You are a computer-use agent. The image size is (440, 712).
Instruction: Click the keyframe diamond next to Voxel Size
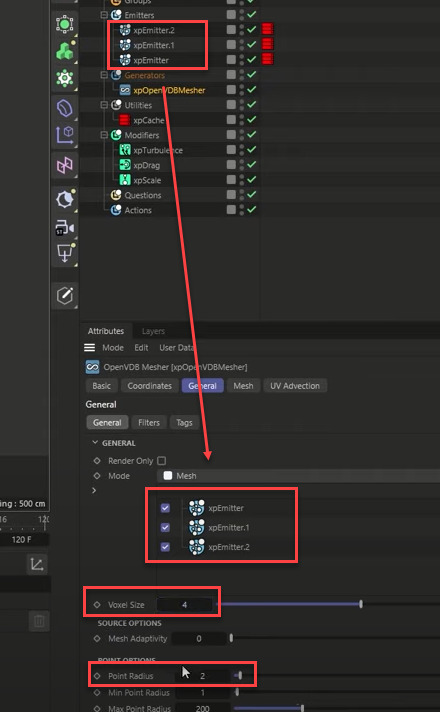point(97,605)
